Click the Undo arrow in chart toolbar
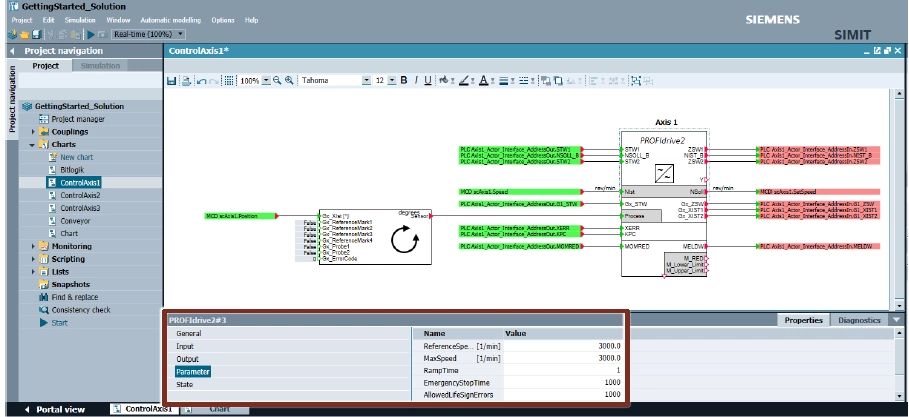The width and height of the screenshot is (909, 417). (200, 80)
